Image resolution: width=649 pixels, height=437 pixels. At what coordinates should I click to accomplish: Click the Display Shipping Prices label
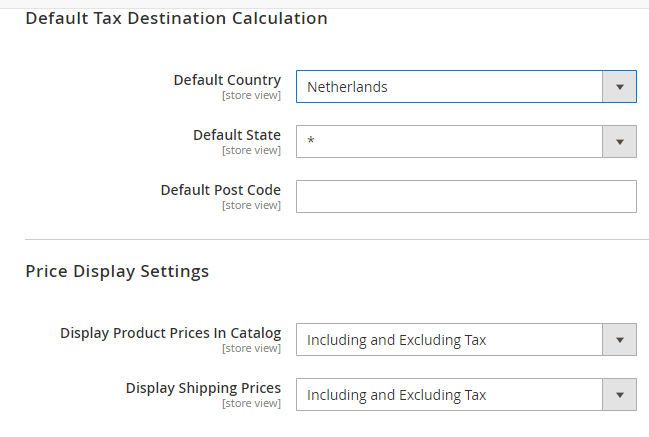(203, 388)
